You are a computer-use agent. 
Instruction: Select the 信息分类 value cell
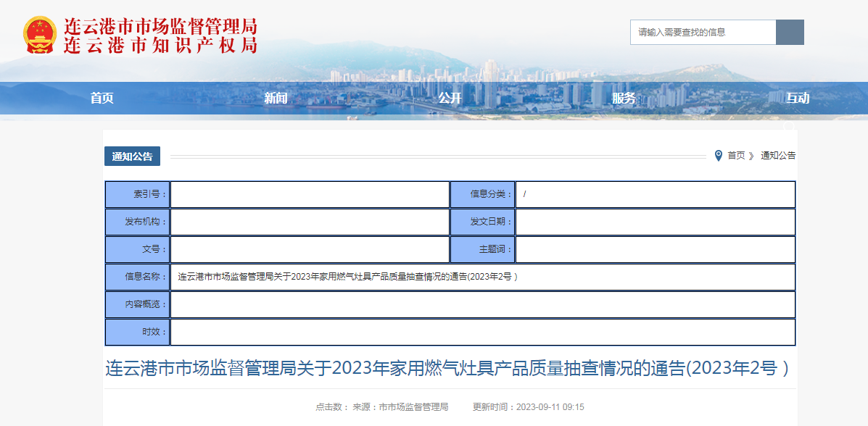click(x=656, y=194)
